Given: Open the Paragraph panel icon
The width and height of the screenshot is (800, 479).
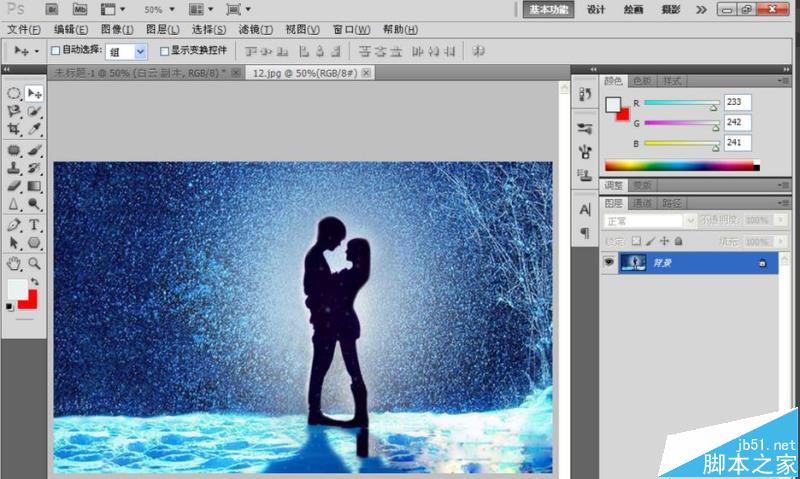Looking at the screenshot, I should click(x=585, y=233).
